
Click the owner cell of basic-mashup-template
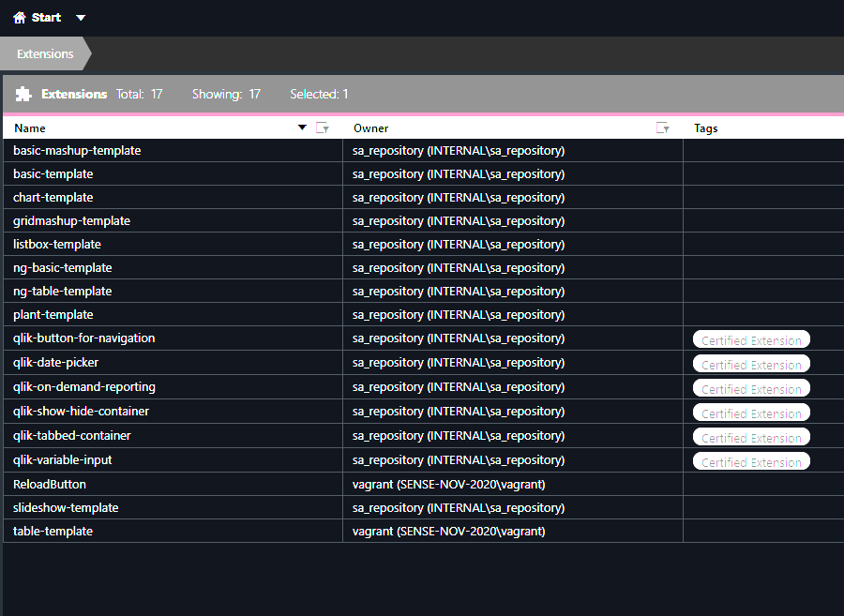(513, 151)
